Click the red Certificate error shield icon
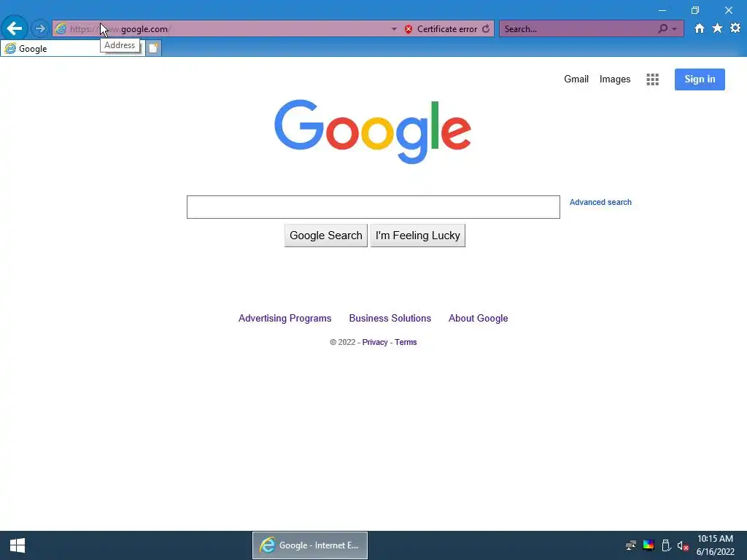Screen dimensions: 747x560 point(409,29)
